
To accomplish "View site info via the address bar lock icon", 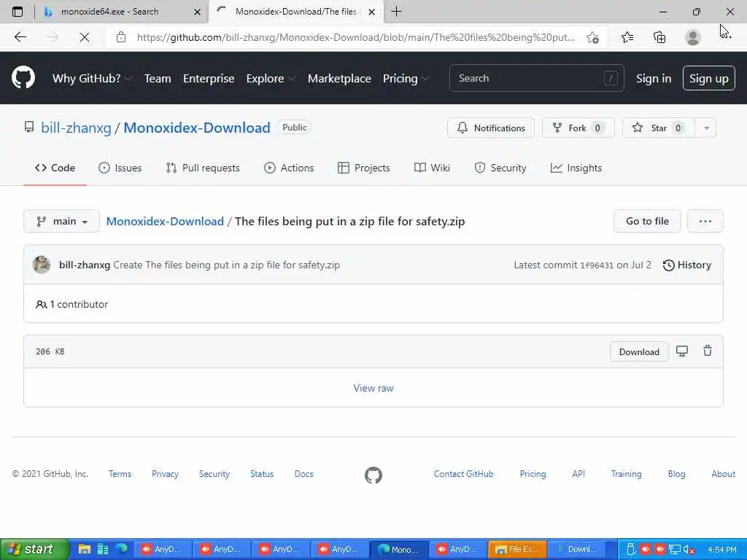I will (x=121, y=37).
